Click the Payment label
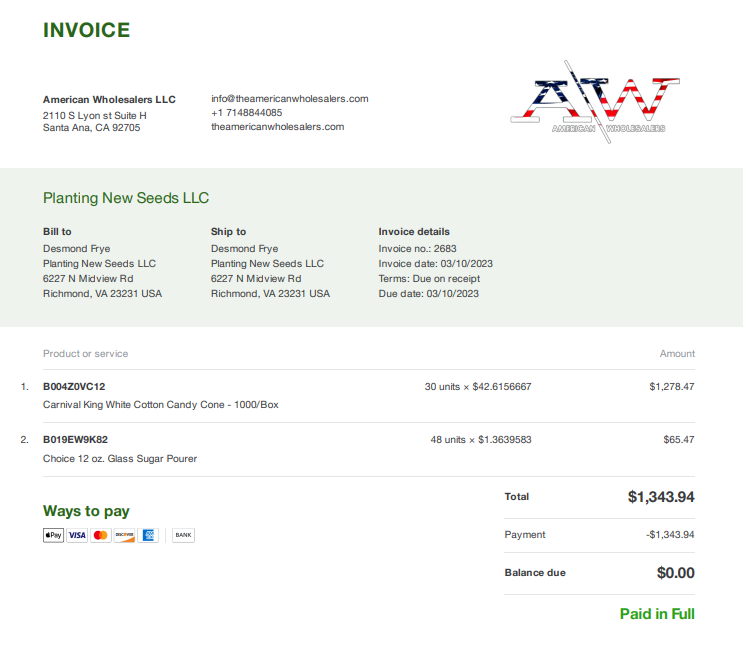This screenshot has width=743, height=653. click(525, 535)
